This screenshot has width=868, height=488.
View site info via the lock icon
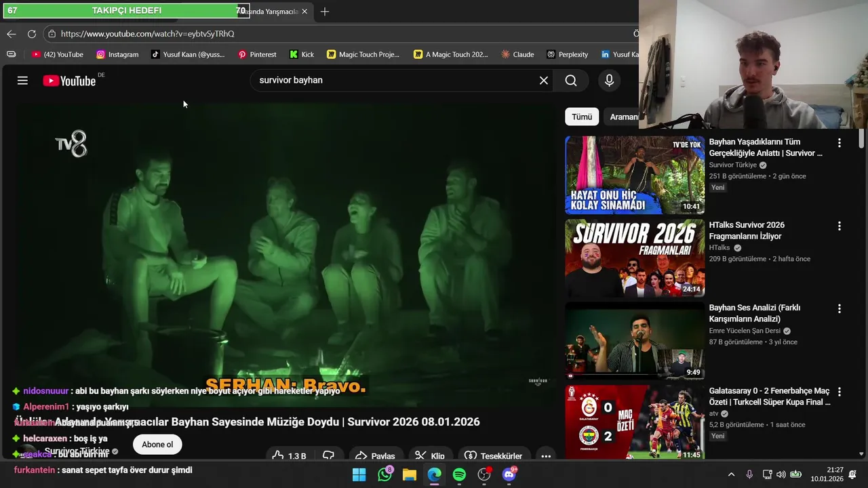point(52,34)
